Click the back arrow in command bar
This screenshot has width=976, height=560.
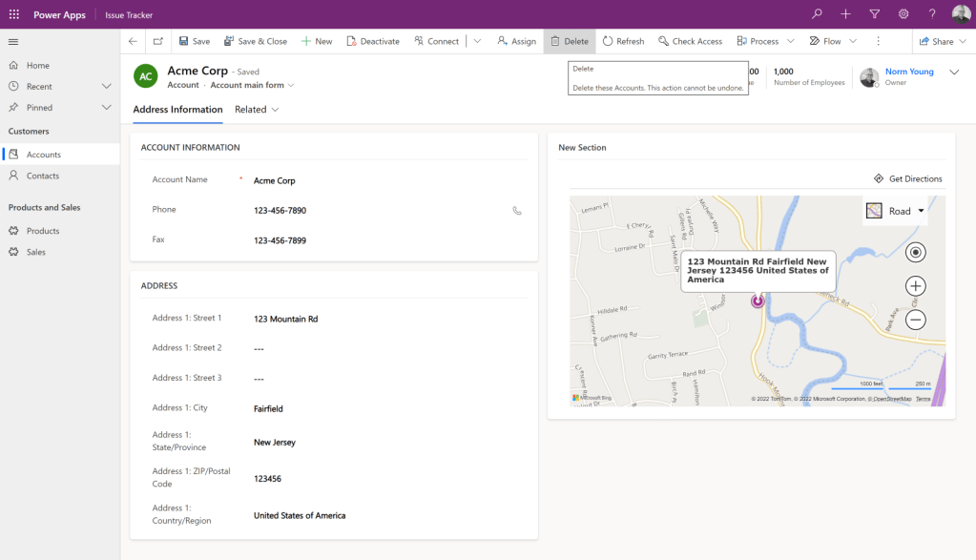(133, 41)
